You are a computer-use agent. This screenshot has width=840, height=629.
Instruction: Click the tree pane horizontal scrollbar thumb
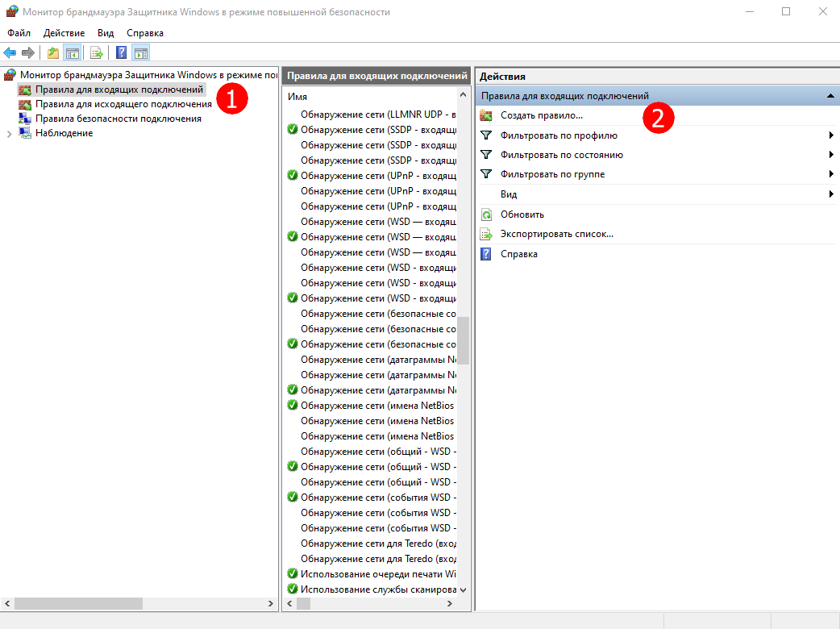[x=78, y=604]
